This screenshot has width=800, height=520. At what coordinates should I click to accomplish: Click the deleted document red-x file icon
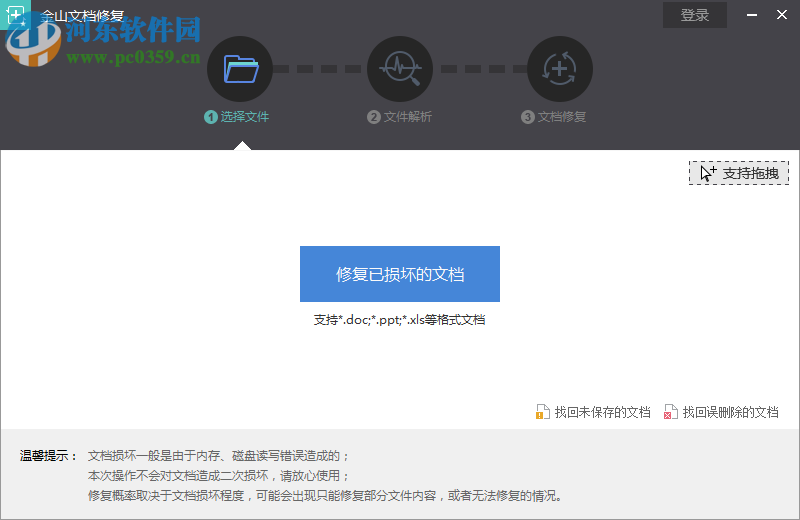pos(670,412)
